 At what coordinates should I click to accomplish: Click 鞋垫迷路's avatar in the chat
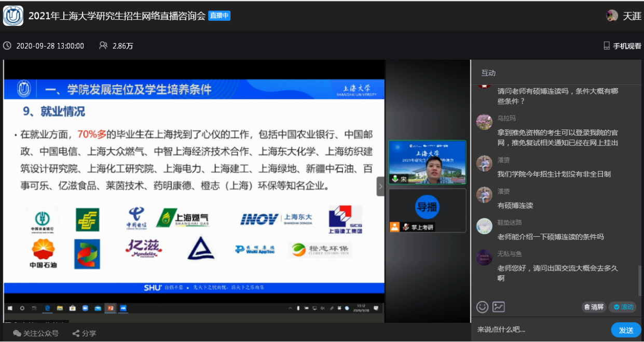[x=484, y=226]
